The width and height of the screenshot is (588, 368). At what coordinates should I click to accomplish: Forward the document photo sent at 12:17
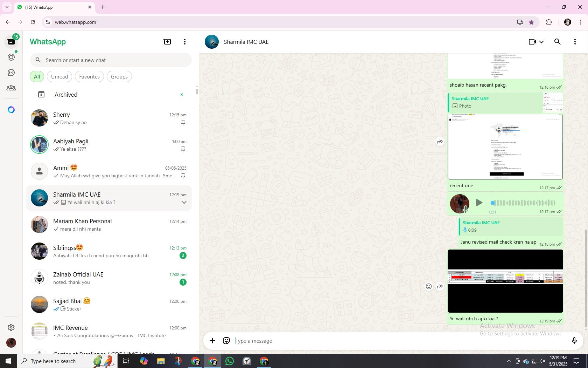pos(440,142)
